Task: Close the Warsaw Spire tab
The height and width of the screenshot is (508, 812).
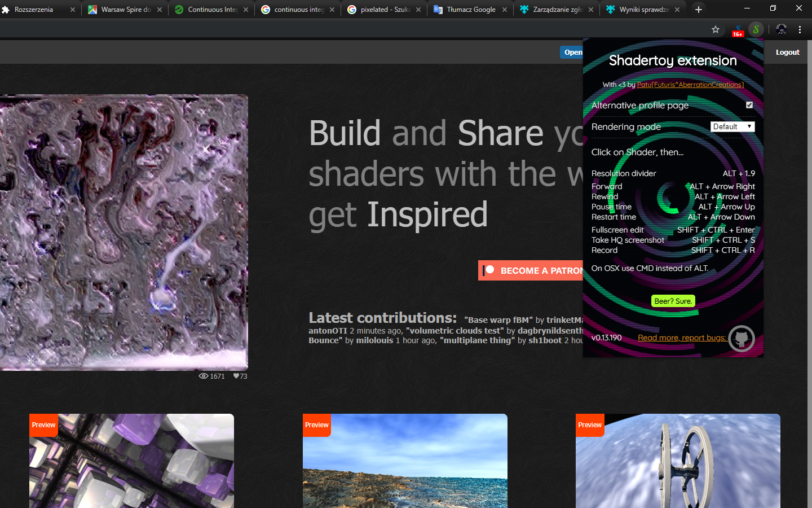Action: coord(160,10)
